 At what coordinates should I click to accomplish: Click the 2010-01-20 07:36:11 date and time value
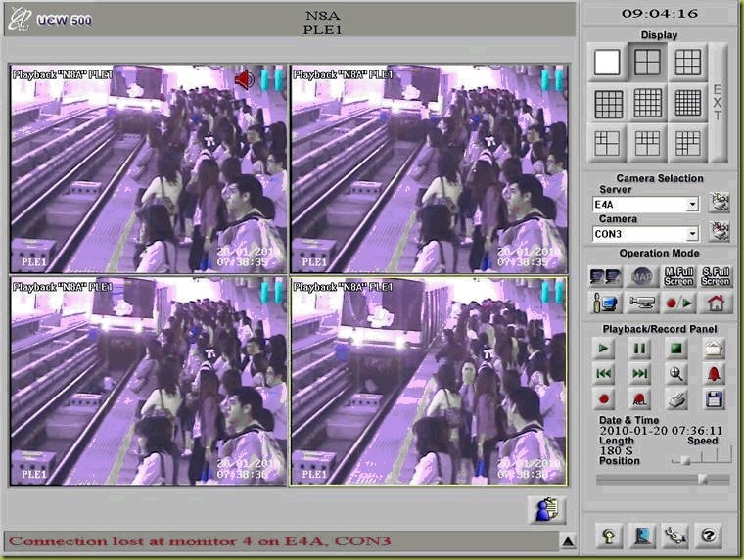pyautogui.click(x=661, y=431)
